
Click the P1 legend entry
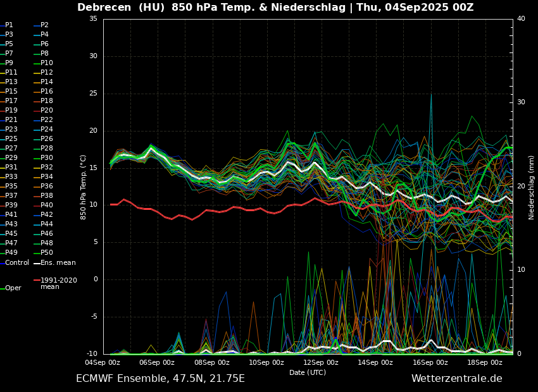[9, 25]
